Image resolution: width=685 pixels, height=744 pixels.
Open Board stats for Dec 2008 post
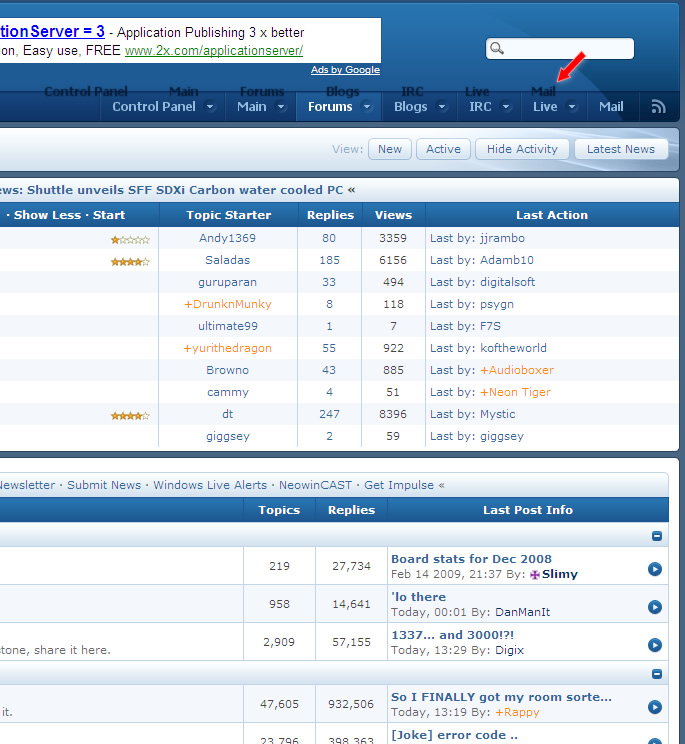tap(472, 559)
